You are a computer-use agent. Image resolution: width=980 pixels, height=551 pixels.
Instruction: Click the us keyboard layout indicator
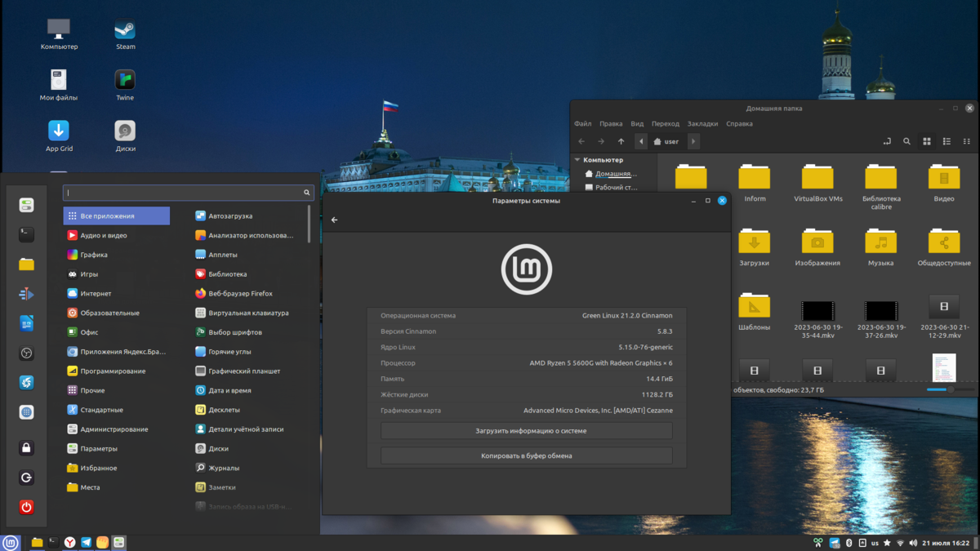[875, 543]
